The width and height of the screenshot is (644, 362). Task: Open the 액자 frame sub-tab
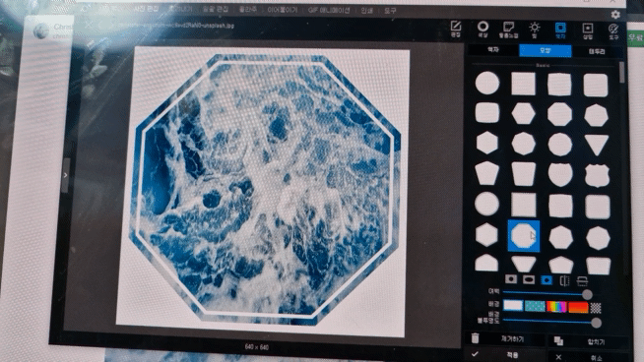(493, 50)
